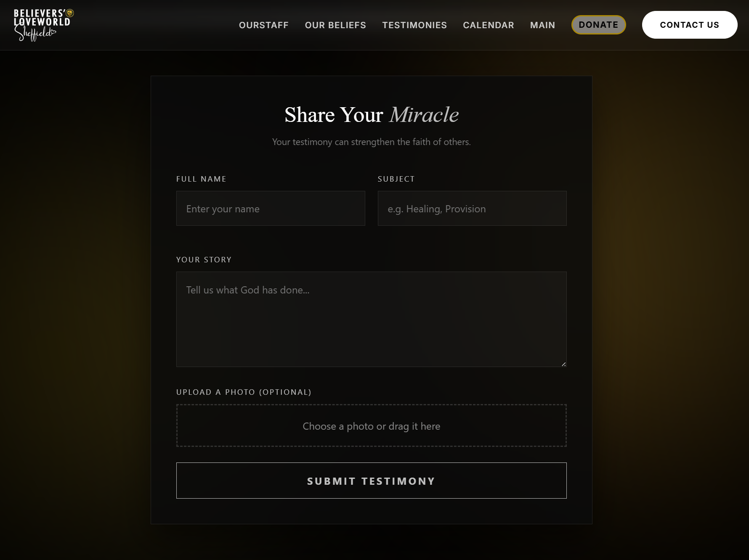Viewport: 749px width, 560px height.
Task: Go to OUR BELIEFS page
Action: 335,25
